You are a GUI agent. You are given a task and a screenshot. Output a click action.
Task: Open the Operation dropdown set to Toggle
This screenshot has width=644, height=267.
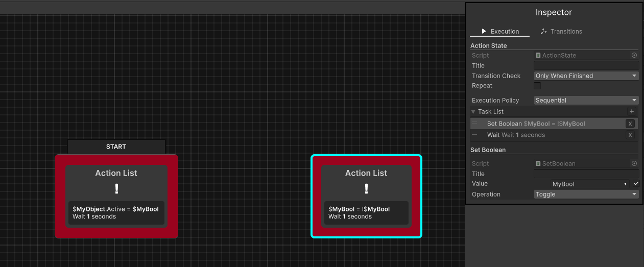pyautogui.click(x=586, y=195)
